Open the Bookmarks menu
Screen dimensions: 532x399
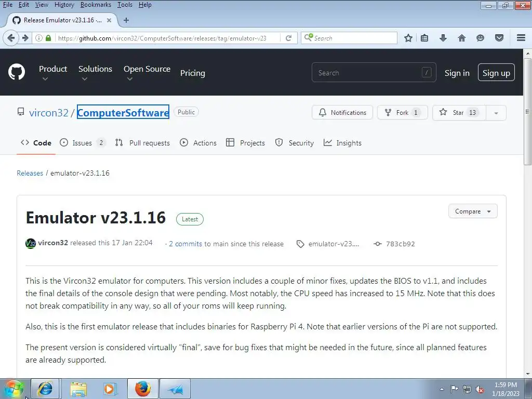pyautogui.click(x=96, y=5)
